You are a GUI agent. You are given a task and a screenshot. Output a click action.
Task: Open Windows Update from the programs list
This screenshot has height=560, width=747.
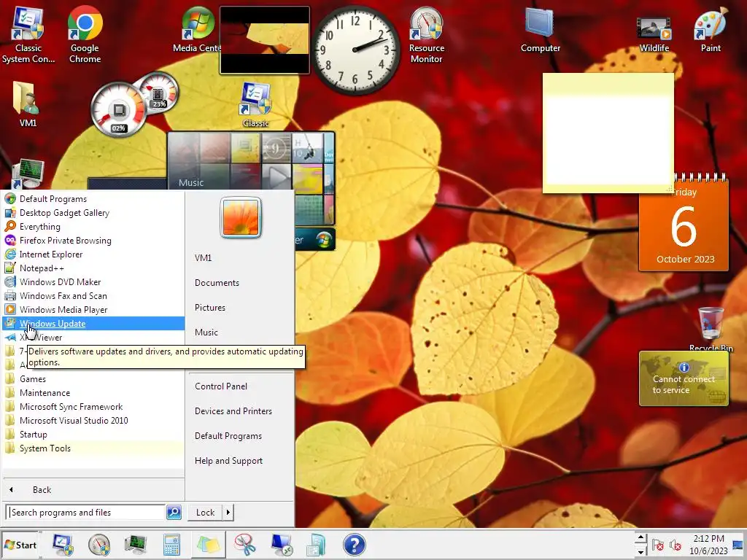[93, 323]
